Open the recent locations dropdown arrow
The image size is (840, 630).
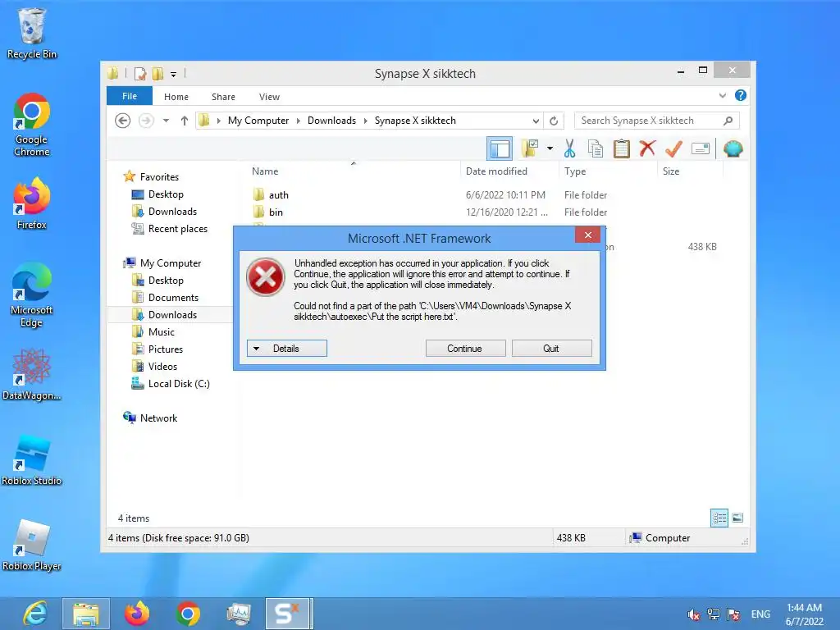coord(166,121)
